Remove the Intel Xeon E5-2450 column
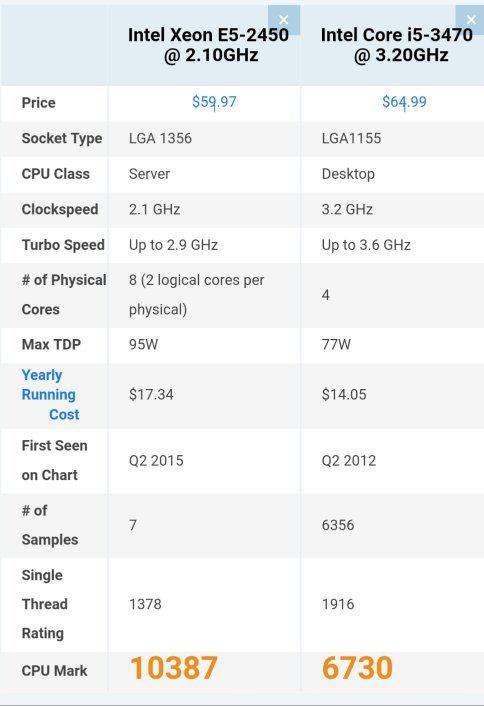Image resolution: width=484 pixels, height=706 pixels. pyautogui.click(x=284, y=20)
